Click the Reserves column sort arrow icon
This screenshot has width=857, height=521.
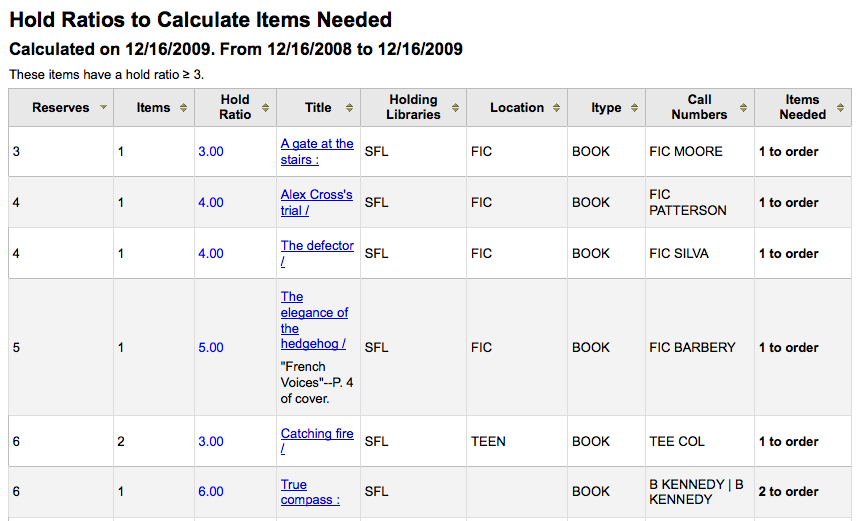(103, 107)
